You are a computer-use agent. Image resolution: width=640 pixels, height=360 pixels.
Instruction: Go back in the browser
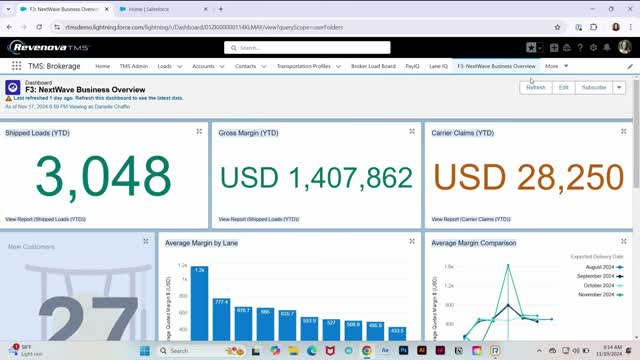click(9, 27)
